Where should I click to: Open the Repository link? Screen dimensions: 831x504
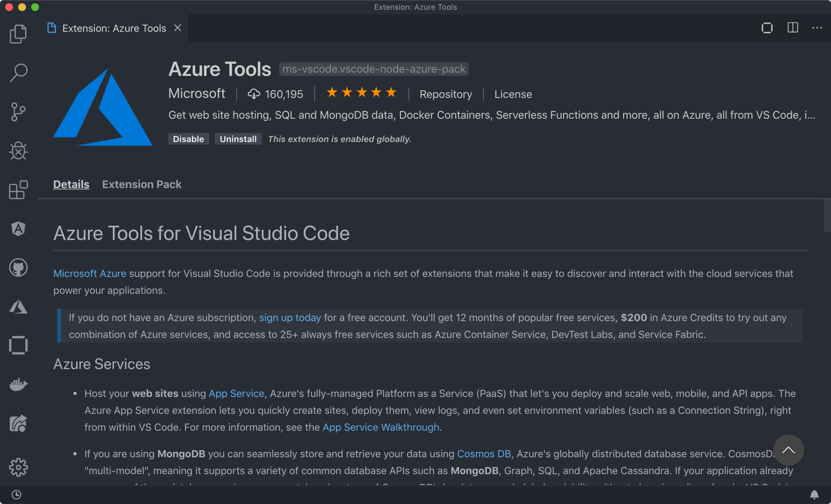pyautogui.click(x=445, y=94)
